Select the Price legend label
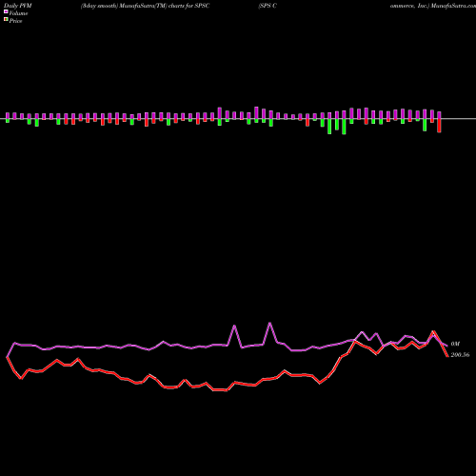Screen dimensions: 476x476 point(15,21)
